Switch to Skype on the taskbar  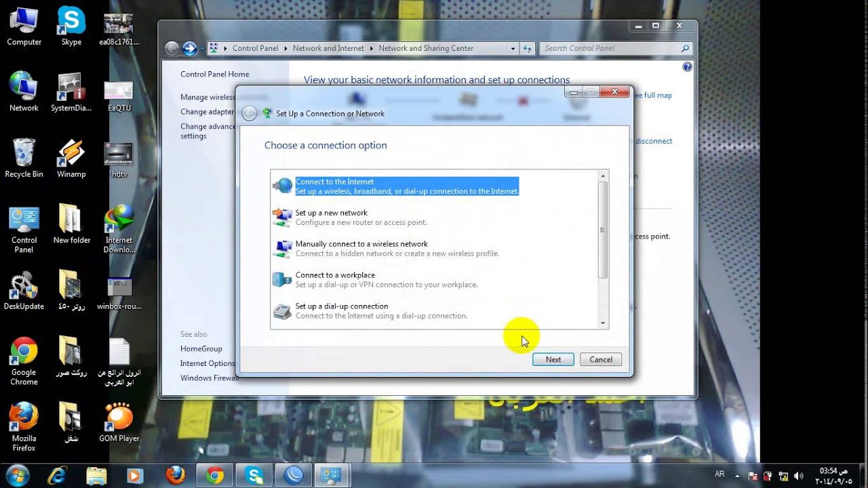255,474
